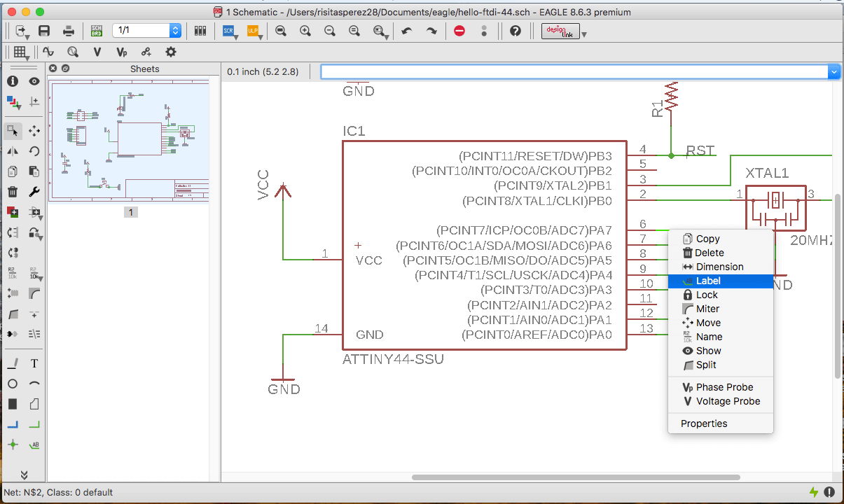Image resolution: width=844 pixels, height=504 pixels.
Task: Select the Paste tool
Action: point(34,171)
